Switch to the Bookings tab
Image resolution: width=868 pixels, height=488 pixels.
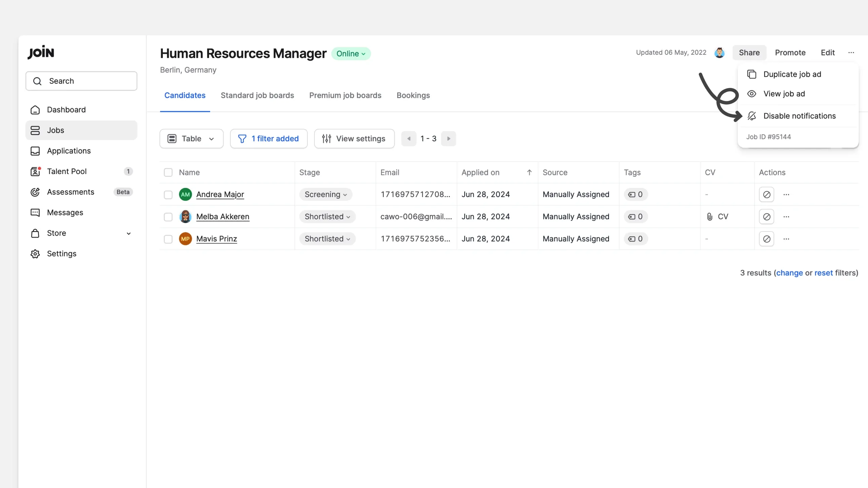[x=413, y=96]
